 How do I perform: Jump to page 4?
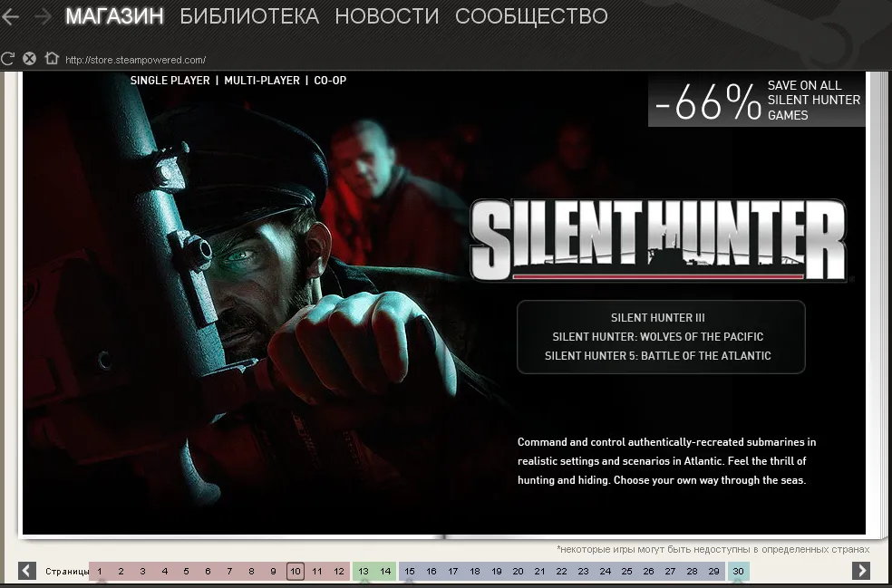tap(164, 571)
